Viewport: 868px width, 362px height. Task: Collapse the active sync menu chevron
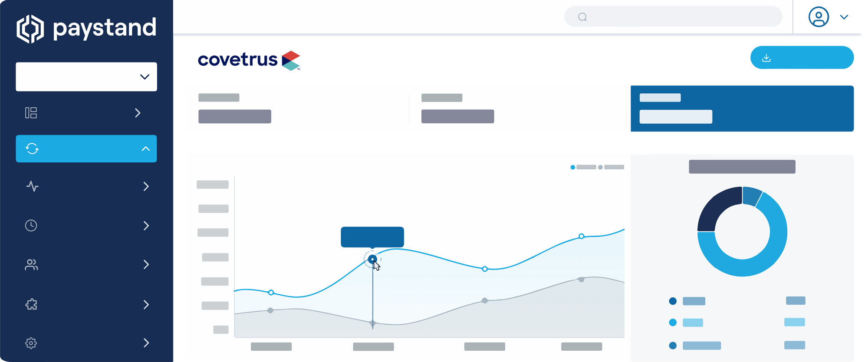point(146,148)
